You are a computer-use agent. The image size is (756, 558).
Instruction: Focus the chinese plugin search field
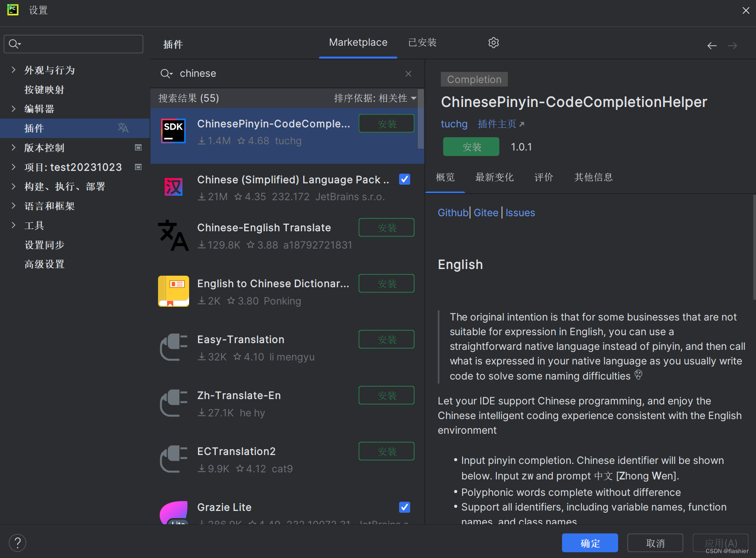click(x=287, y=74)
